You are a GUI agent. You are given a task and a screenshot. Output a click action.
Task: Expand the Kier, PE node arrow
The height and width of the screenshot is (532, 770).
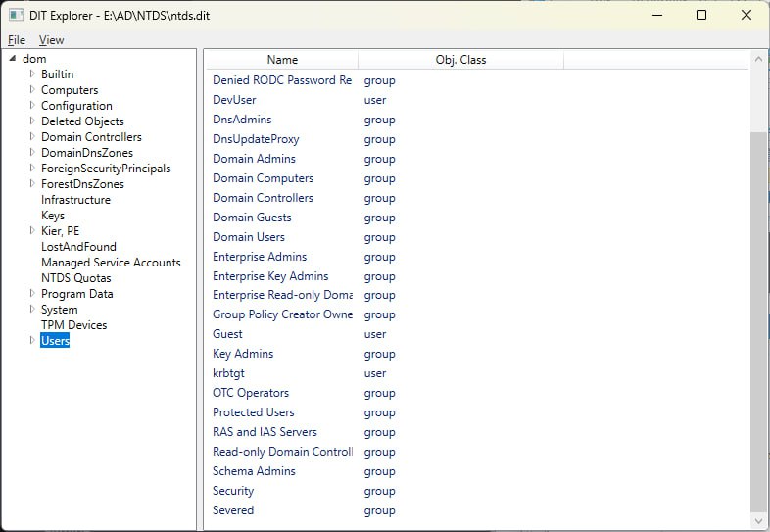(32, 230)
